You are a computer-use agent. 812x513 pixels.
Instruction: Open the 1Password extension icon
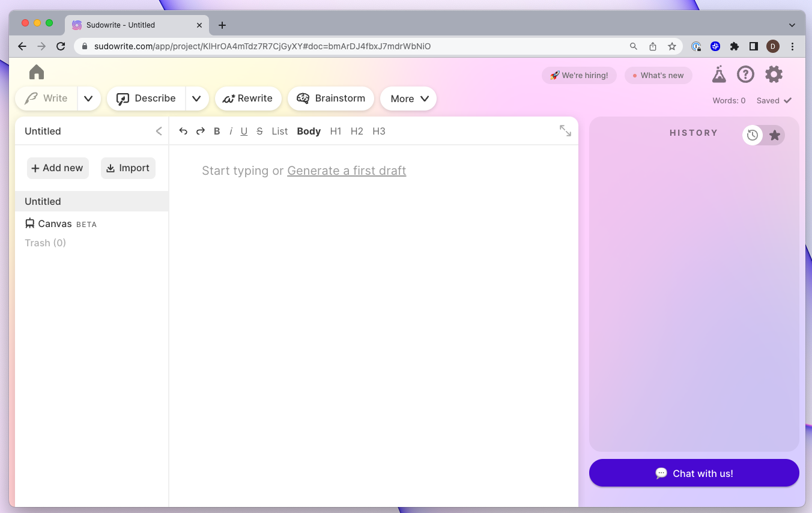point(696,46)
